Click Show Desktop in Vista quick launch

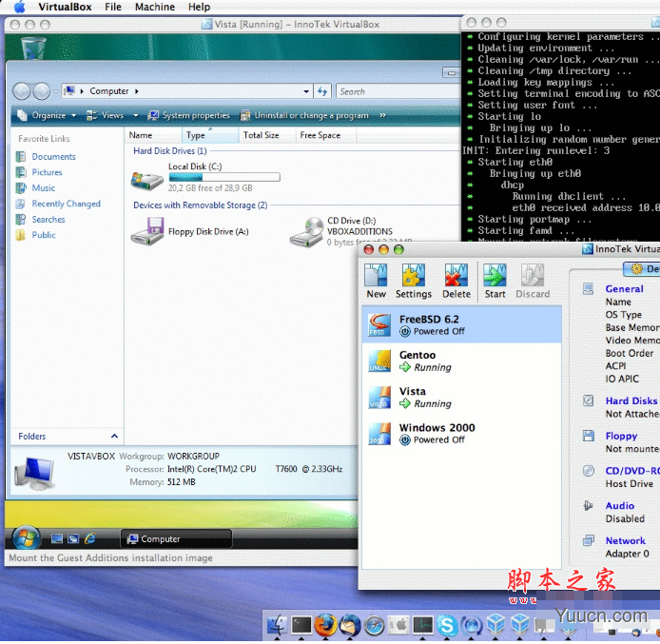pyautogui.click(x=57, y=538)
